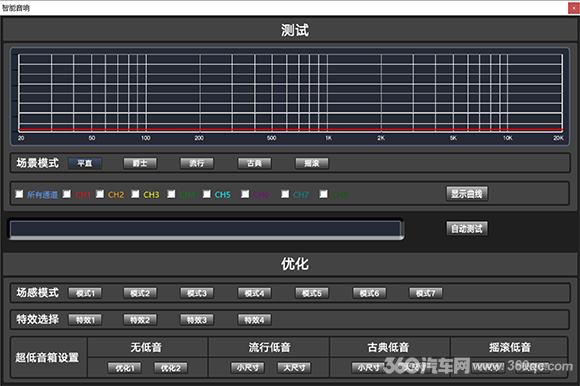Click the frequency response graph area

290,96
